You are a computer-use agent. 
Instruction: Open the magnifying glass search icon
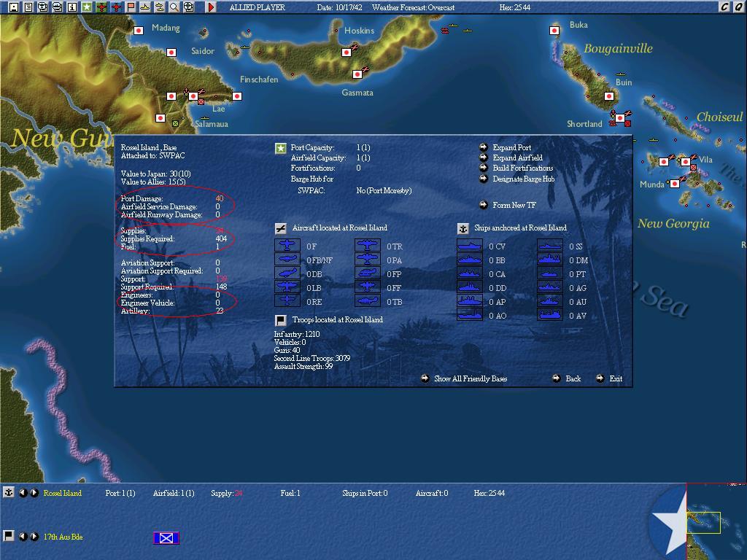174,7
